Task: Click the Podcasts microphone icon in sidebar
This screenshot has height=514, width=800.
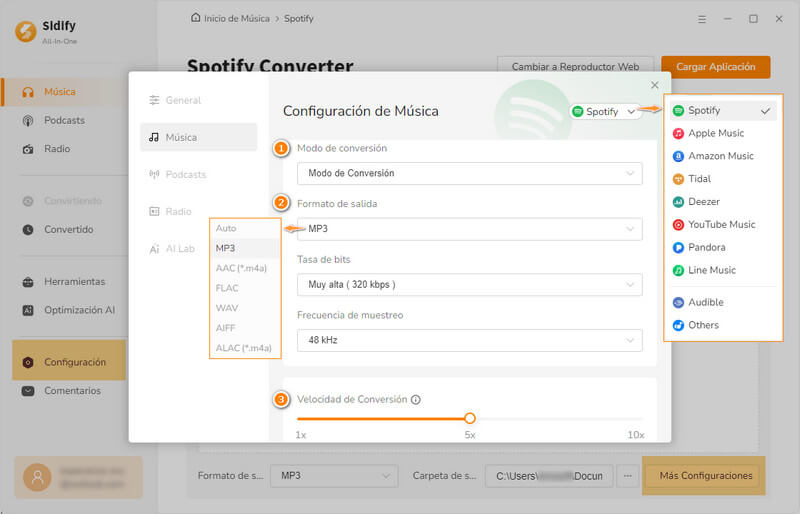Action: tap(28, 121)
